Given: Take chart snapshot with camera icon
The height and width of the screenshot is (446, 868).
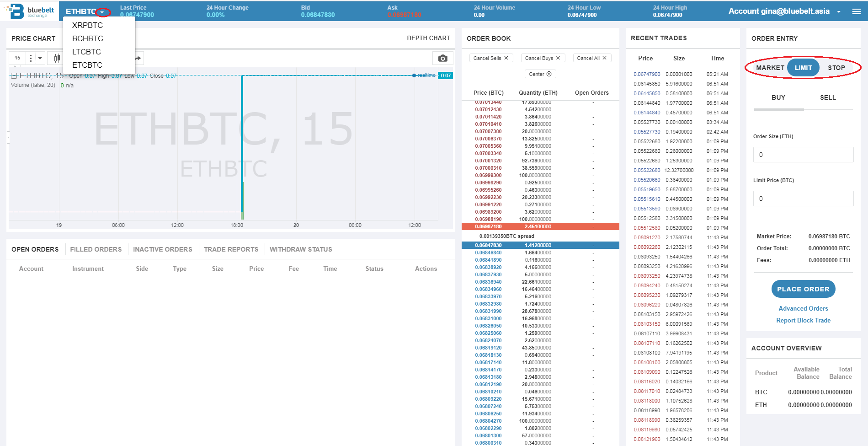Looking at the screenshot, I should pyautogui.click(x=442, y=58).
